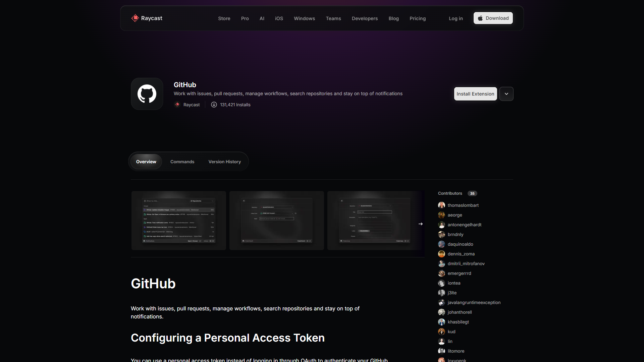Switch to the Version History tab
The image size is (644, 362).
(x=224, y=162)
